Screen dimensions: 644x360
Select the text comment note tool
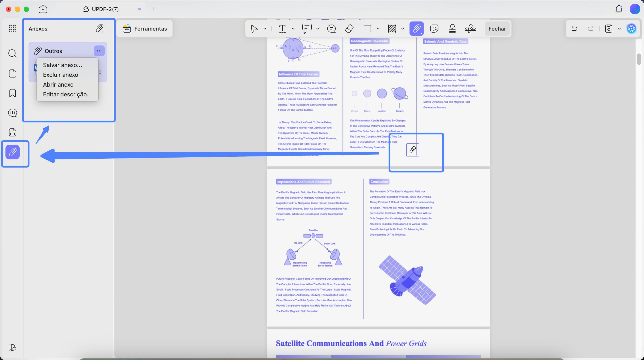click(307, 29)
